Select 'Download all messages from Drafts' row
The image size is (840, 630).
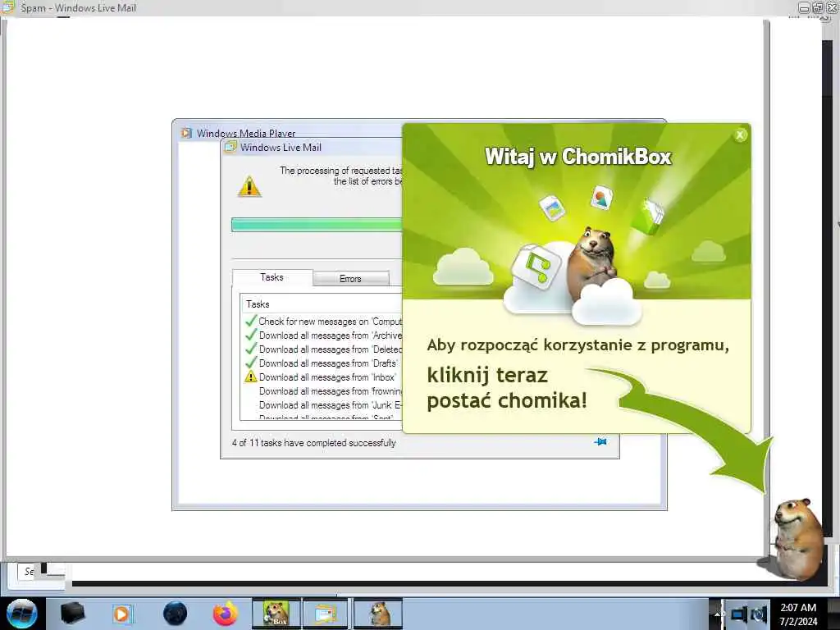coord(323,363)
